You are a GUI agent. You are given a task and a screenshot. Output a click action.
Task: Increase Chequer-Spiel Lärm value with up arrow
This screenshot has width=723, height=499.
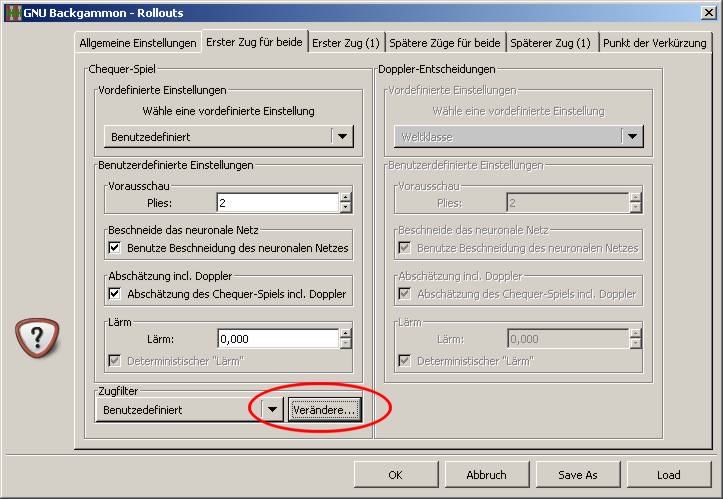point(345,334)
